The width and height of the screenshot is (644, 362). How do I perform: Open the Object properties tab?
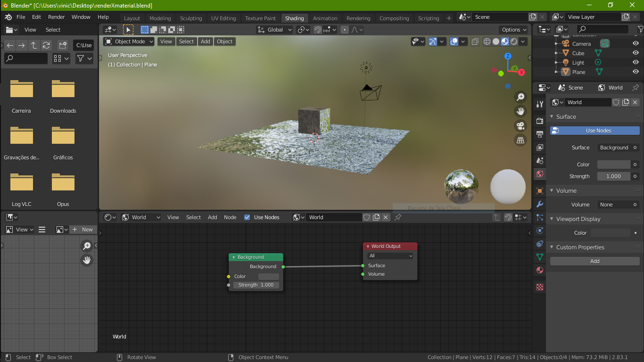tap(540, 191)
